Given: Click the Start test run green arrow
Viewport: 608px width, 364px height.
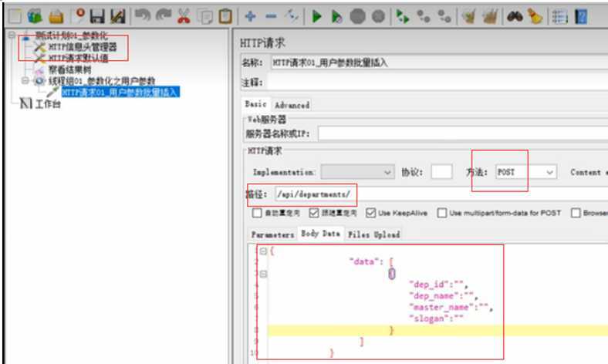Looking at the screenshot, I should click(x=318, y=15).
